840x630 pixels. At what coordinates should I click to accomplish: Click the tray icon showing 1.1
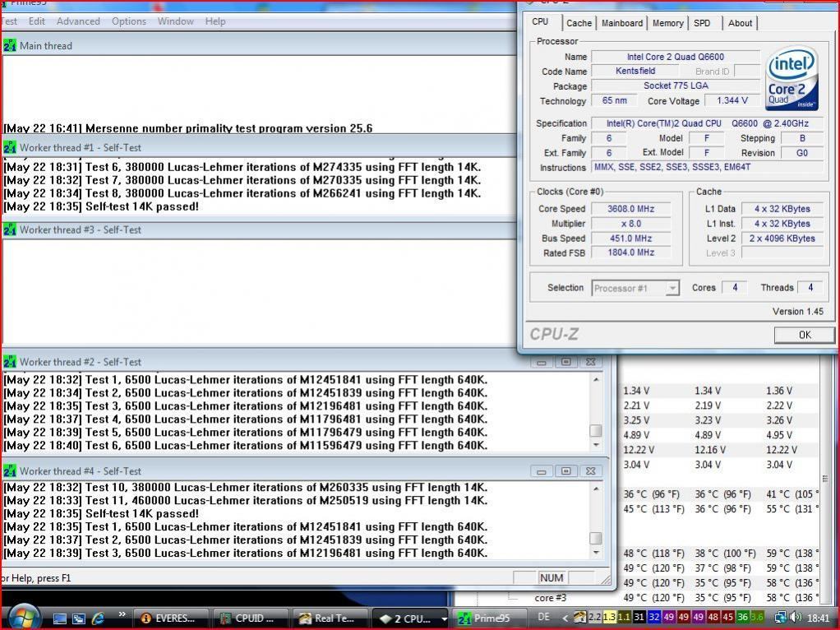tap(624, 617)
